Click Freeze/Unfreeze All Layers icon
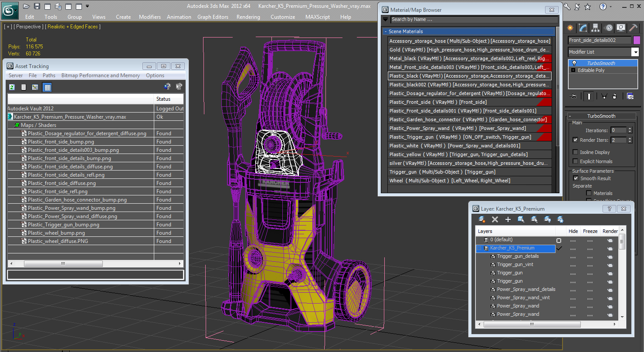Image resolution: width=644 pixels, height=352 pixels. tap(560, 219)
